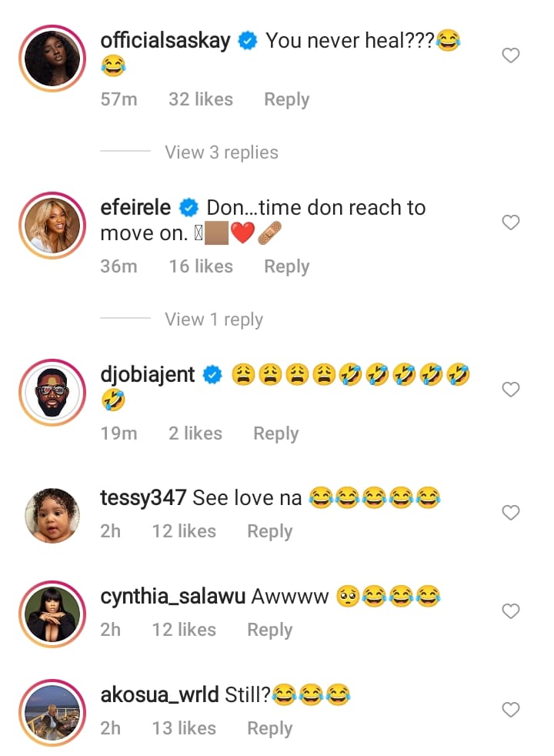Heart the tessy347 comment
Viewport: 554px width, 756px height.
point(511,513)
